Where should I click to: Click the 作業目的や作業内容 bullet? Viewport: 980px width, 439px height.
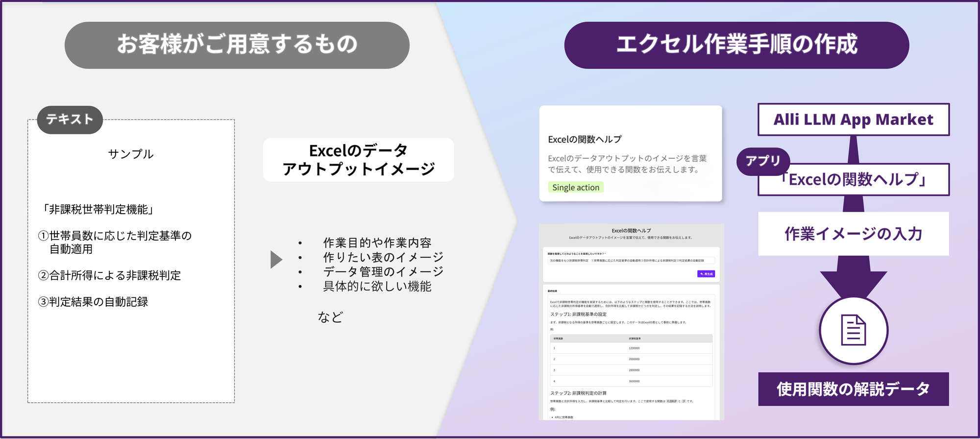click(377, 243)
